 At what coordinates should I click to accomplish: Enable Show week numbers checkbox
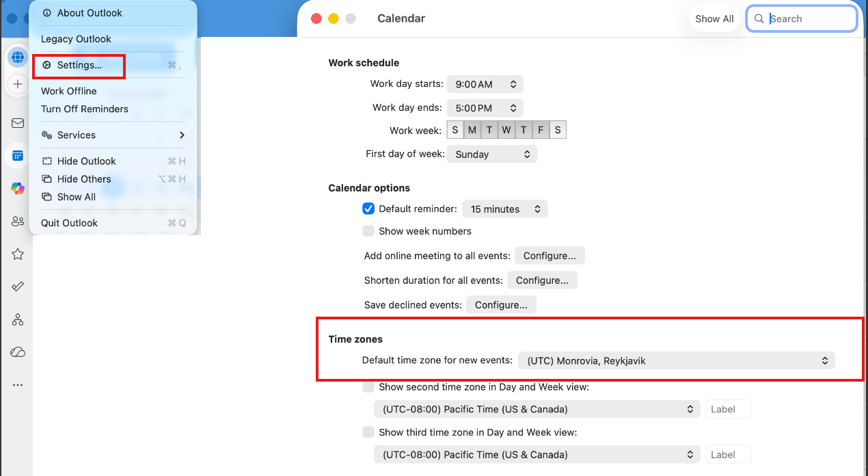pos(368,231)
